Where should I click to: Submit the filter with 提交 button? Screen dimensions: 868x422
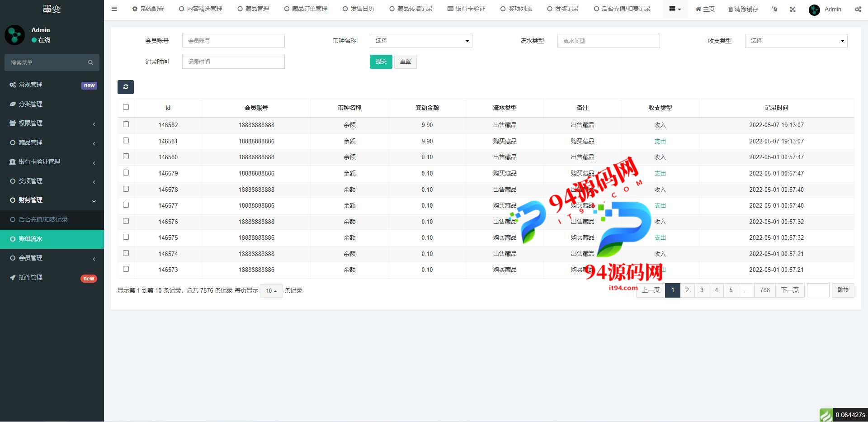pos(381,62)
